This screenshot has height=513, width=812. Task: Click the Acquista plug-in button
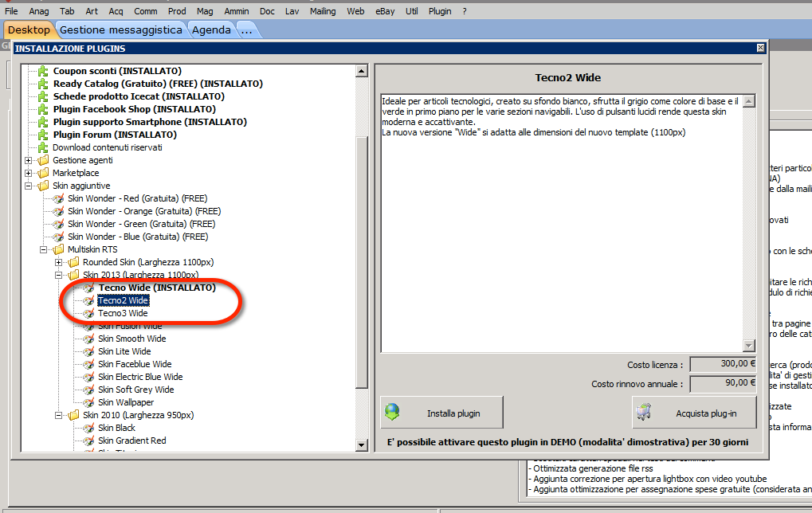(694, 413)
